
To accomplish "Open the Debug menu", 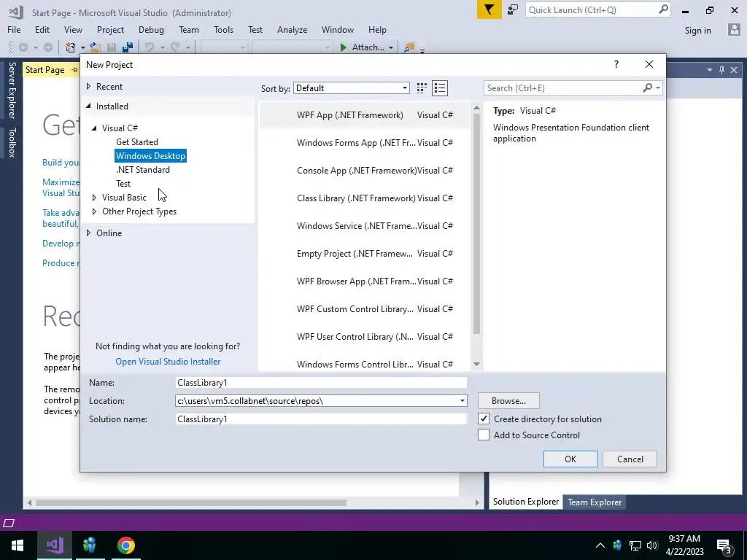I will tap(151, 29).
